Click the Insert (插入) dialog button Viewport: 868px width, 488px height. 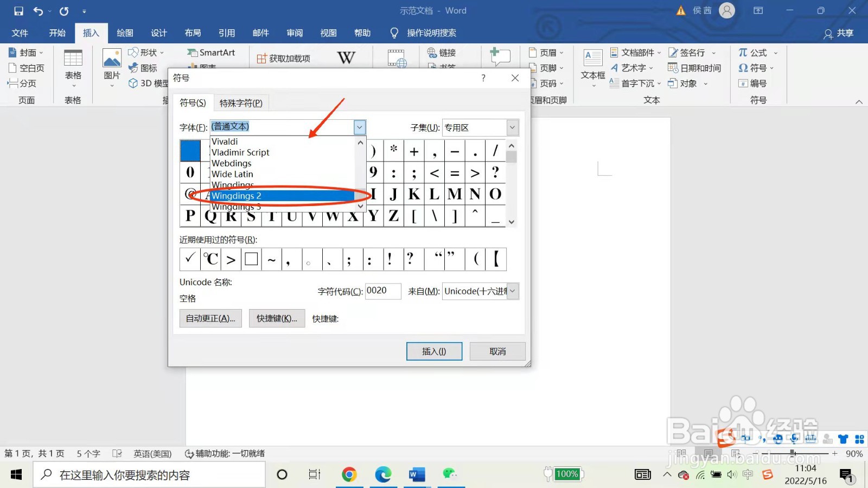point(434,351)
